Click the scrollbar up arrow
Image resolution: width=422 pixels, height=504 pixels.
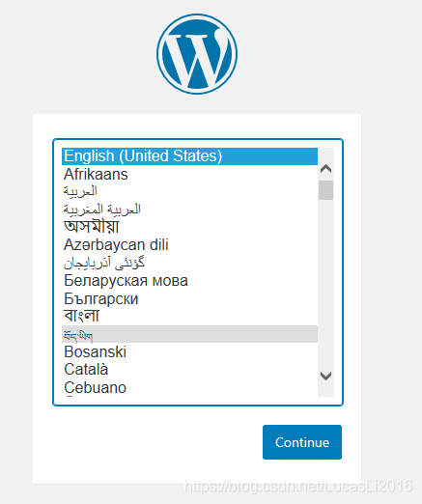point(325,169)
